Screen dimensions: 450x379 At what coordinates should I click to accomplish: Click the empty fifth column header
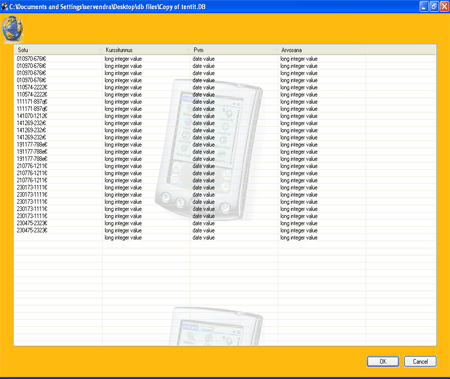pos(400,50)
